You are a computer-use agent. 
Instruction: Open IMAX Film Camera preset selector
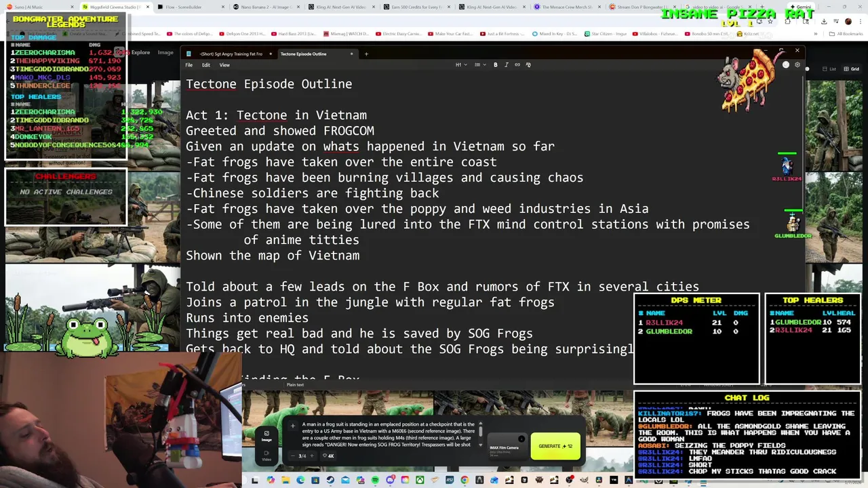507,447
